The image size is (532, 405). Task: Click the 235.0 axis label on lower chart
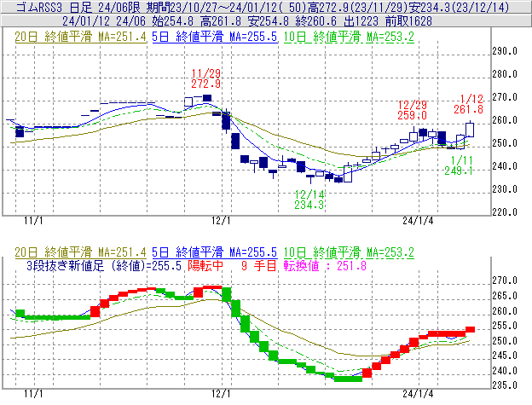pyautogui.click(x=505, y=385)
